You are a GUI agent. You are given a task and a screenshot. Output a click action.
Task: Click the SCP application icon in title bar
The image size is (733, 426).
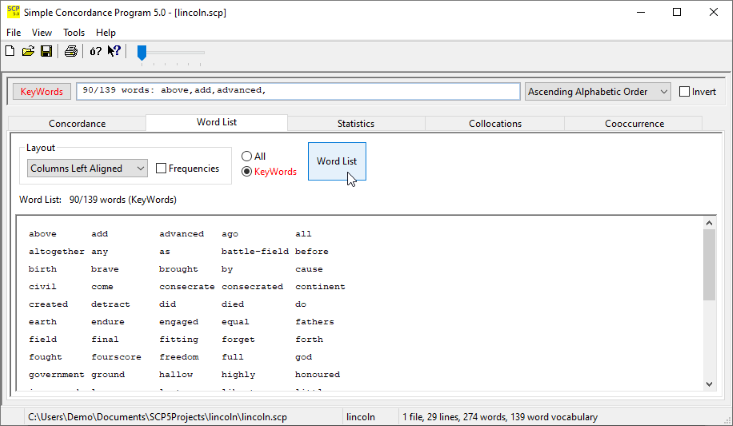[x=12, y=12]
